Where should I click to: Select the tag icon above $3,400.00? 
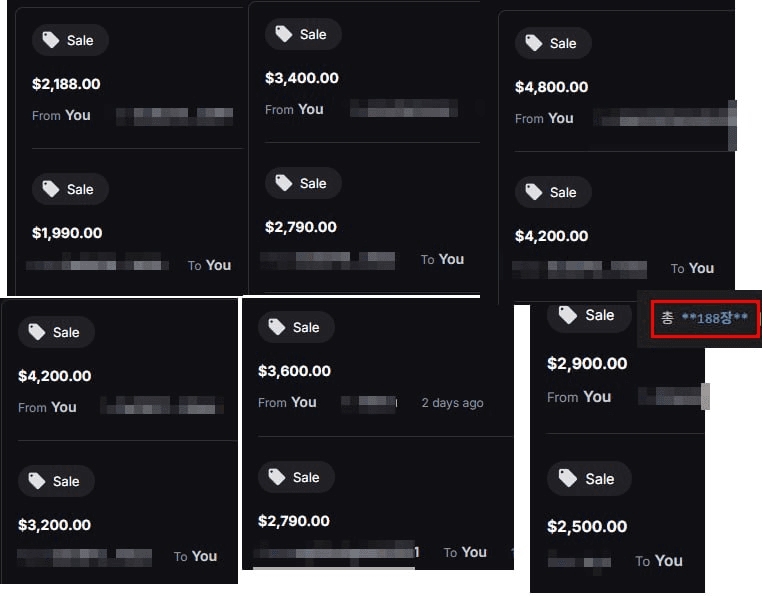tap(284, 34)
